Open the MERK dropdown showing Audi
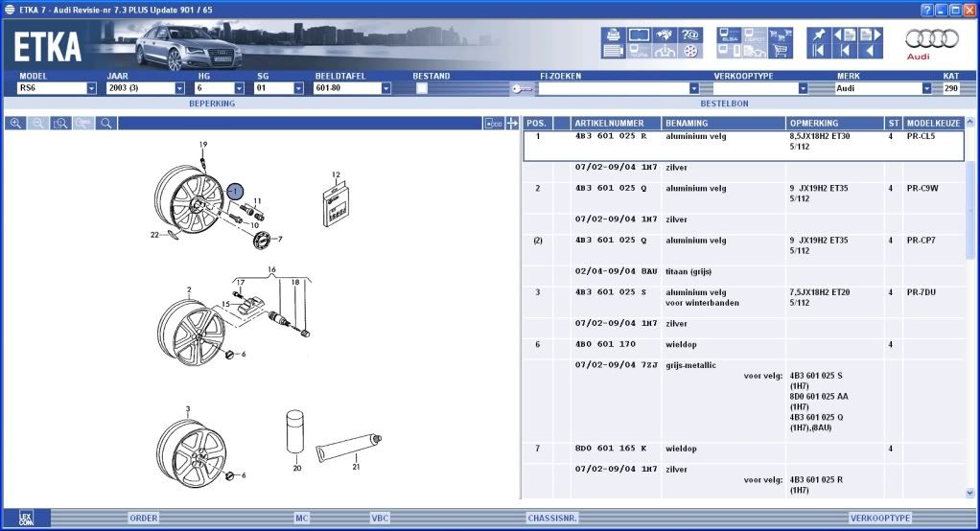This screenshot has height=531, width=980. point(926,88)
